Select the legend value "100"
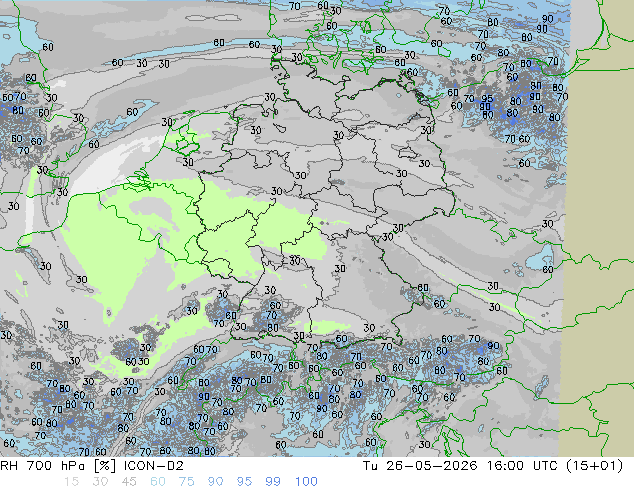 pos(306,482)
